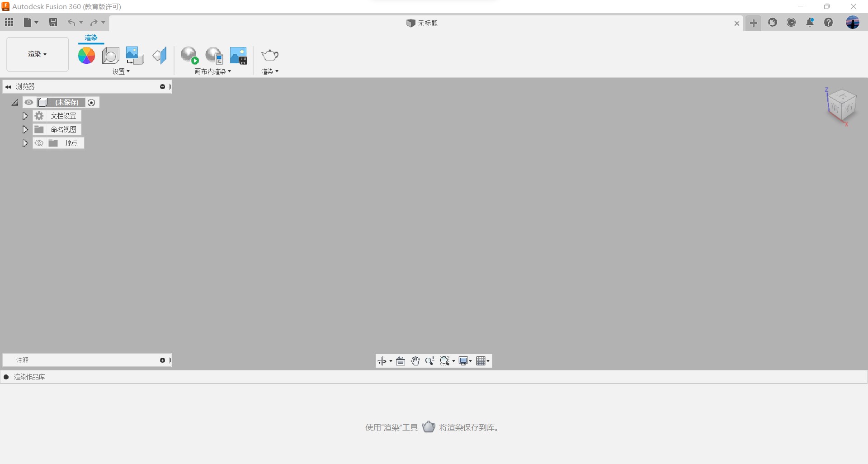868x464 pixels.
Task: Open the Appearance color wheel tool
Action: [x=86, y=56]
